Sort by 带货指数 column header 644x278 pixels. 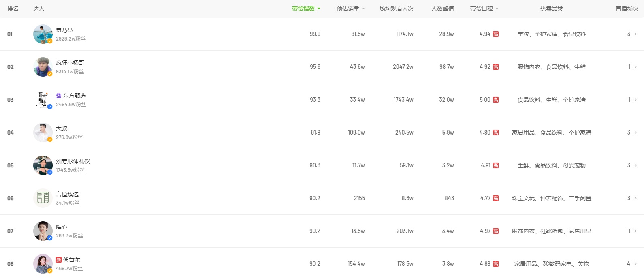306,9
